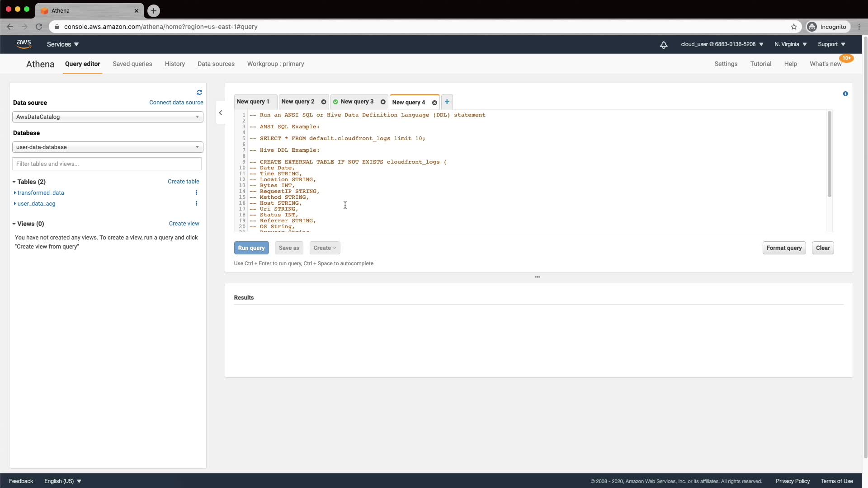Click the info icon in the query editor
The image size is (868, 488).
(x=845, y=94)
